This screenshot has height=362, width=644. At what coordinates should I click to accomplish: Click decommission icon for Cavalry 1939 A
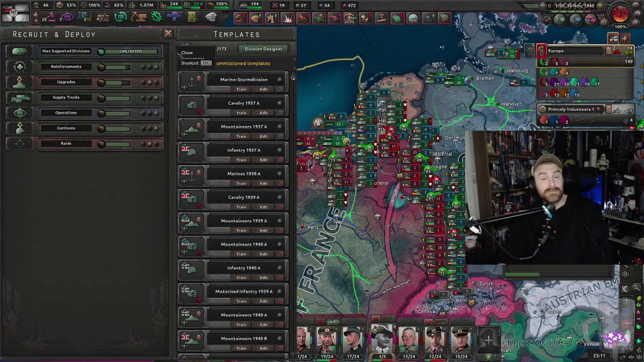[x=280, y=207]
